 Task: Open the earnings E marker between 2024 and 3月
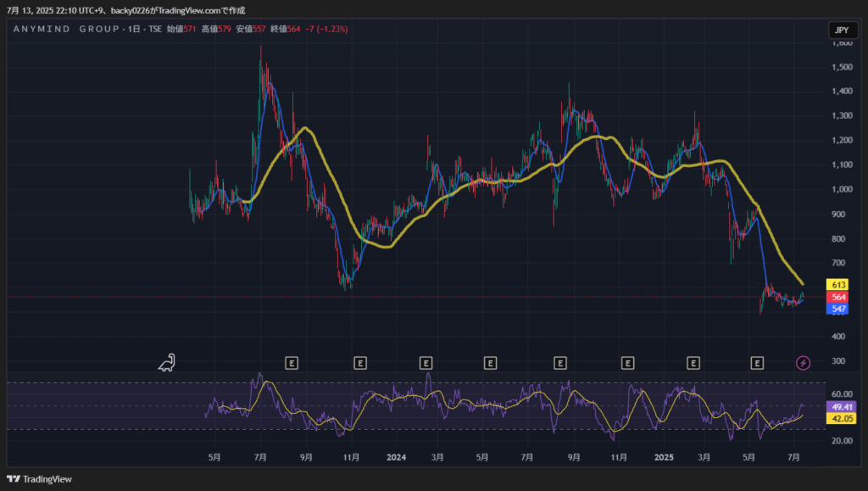pos(426,363)
